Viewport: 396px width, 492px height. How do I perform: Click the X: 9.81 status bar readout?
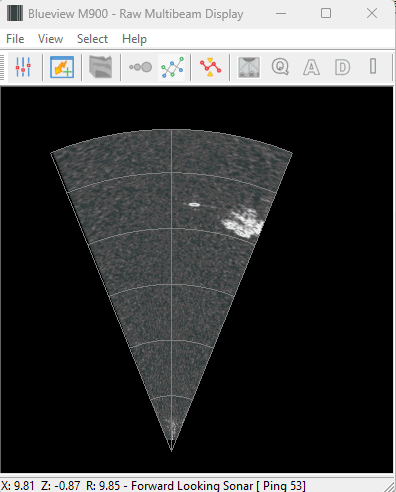[x=18, y=485]
